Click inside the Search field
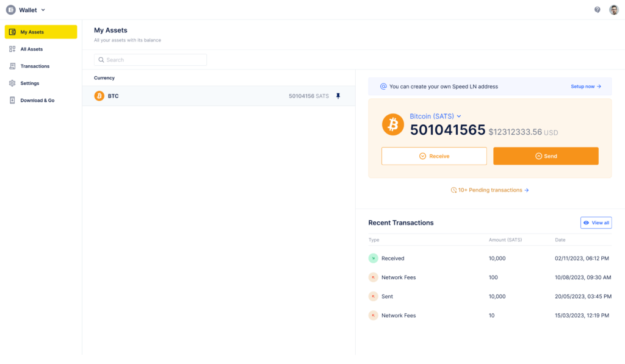The height and width of the screenshot is (364, 625). click(x=150, y=59)
